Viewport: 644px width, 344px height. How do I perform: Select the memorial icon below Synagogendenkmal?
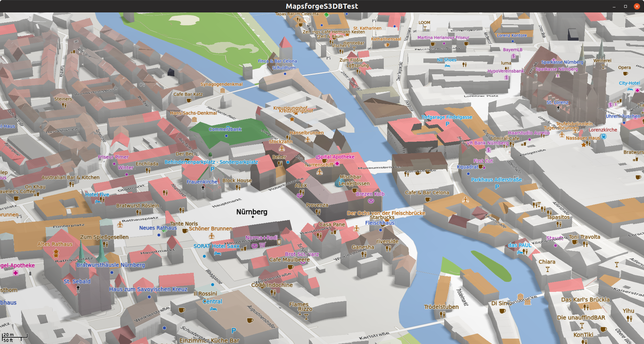pos(222,90)
